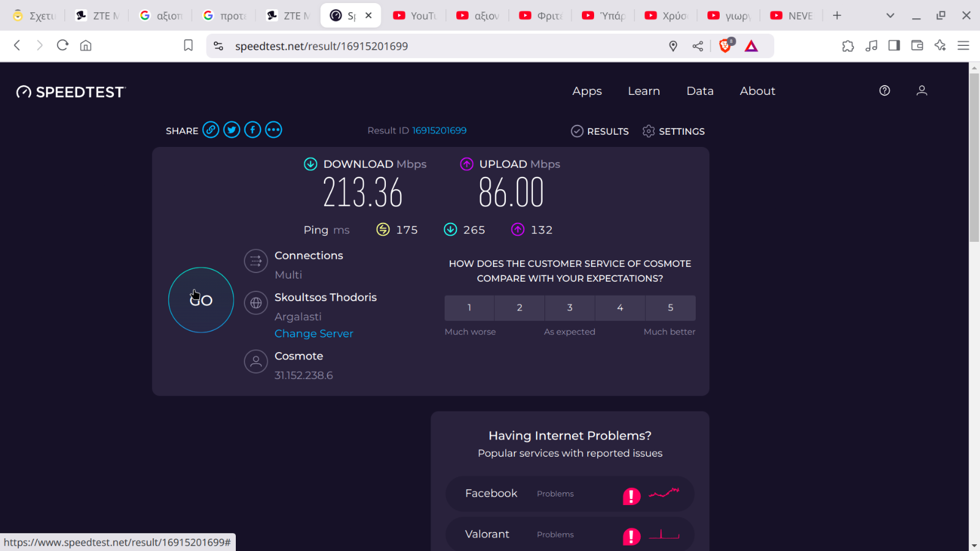This screenshot has height=551, width=980.
Task: Rate Cosmote customer service as 5
Action: click(x=670, y=308)
